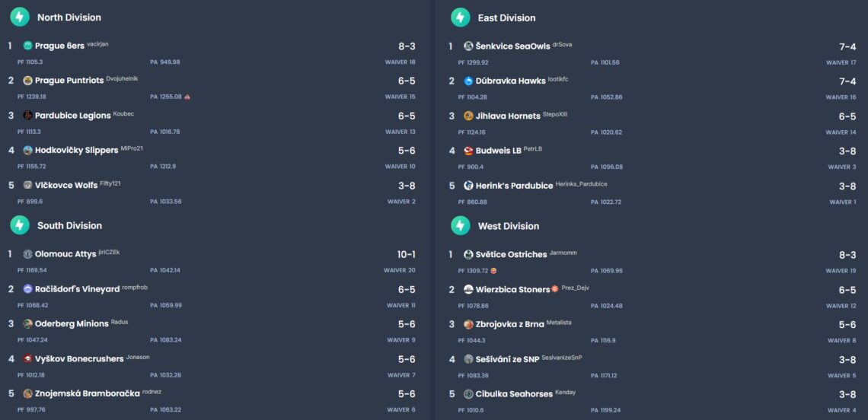868x420 pixels.
Task: Click the emoji beside Prague Puntriots' PA 1255.08
Action: pyautogui.click(x=187, y=97)
